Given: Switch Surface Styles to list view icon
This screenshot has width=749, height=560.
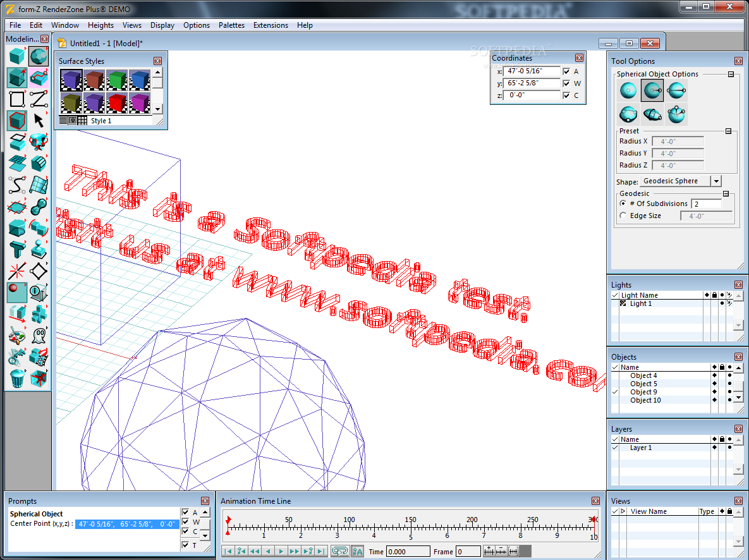Looking at the screenshot, I should [64, 121].
